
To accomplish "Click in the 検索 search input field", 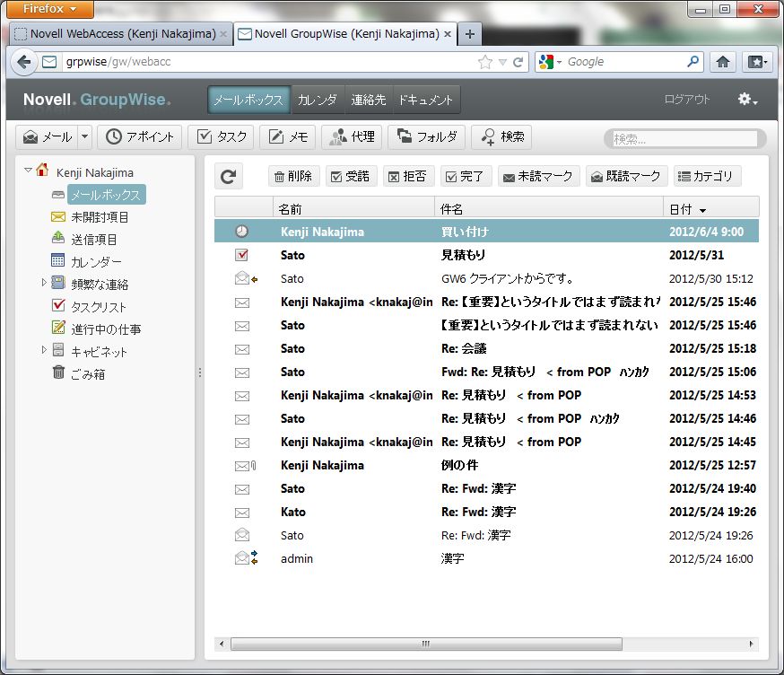I will (x=684, y=138).
